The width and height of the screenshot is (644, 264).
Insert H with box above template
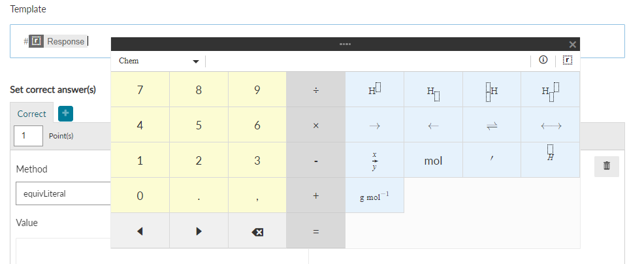pos(551,160)
